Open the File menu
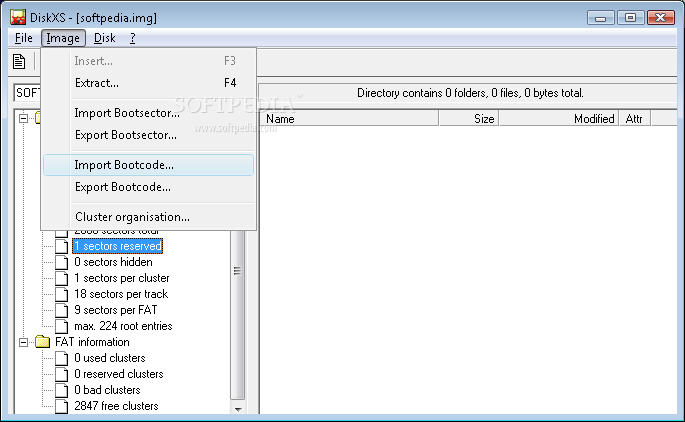Image resolution: width=685 pixels, height=422 pixels. [x=24, y=38]
